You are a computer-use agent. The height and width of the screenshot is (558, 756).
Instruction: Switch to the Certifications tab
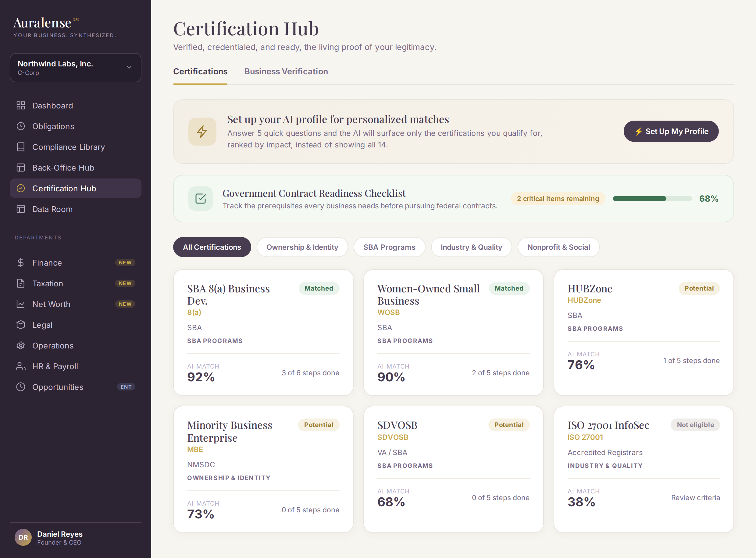200,72
